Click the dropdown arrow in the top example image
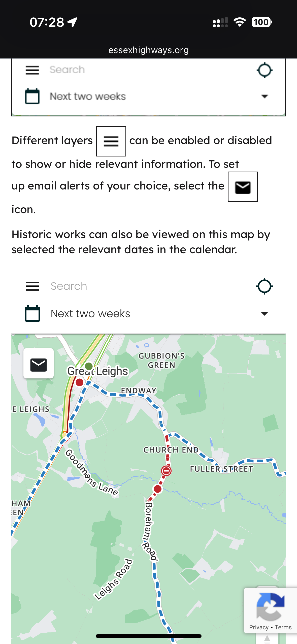Screen dimensions: 297x644 click(x=265, y=96)
